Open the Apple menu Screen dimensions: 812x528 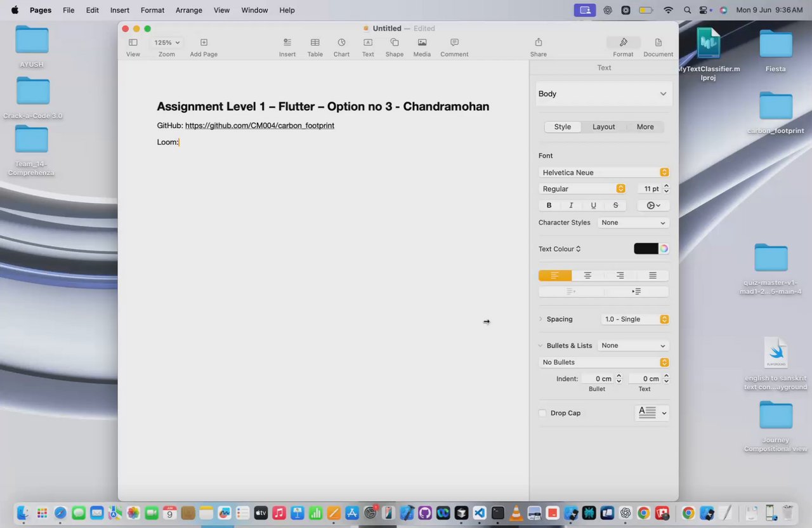[x=15, y=10]
